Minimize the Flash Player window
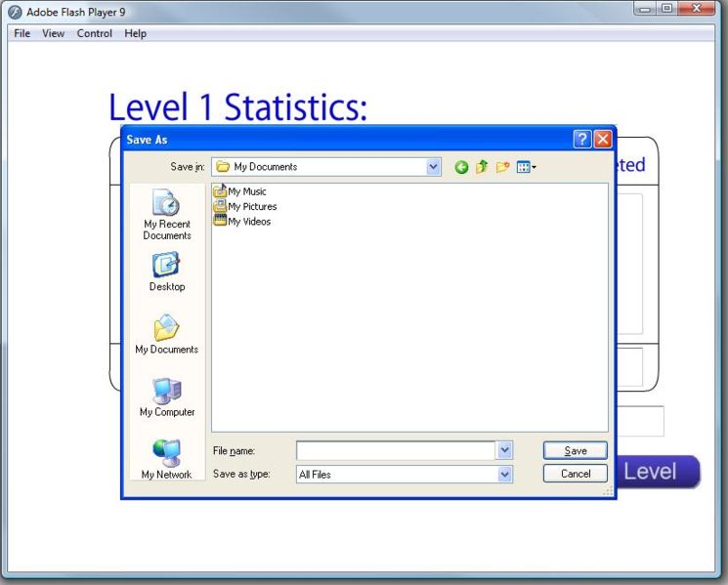728x585 pixels. click(x=645, y=9)
